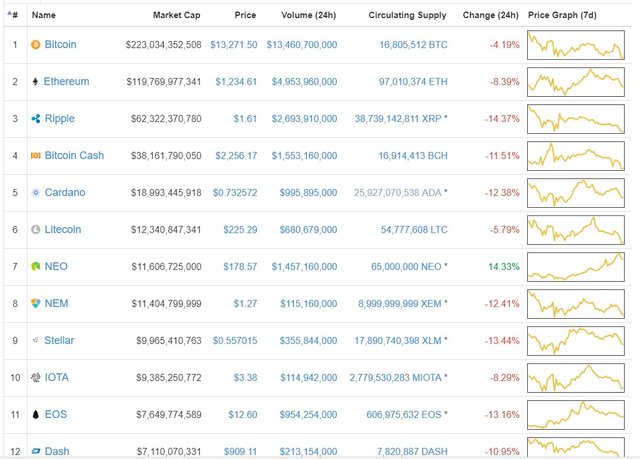Sort table by Circulating Supply header
This screenshot has width=640, height=459.
pos(407,15)
